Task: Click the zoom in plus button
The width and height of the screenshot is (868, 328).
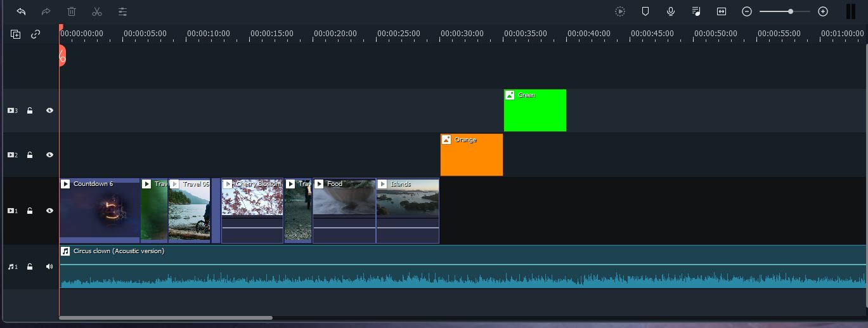Action: 823,11
